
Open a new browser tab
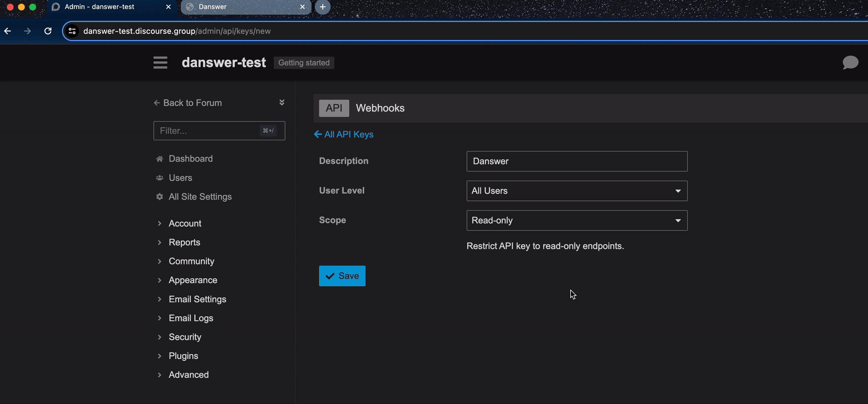[322, 7]
